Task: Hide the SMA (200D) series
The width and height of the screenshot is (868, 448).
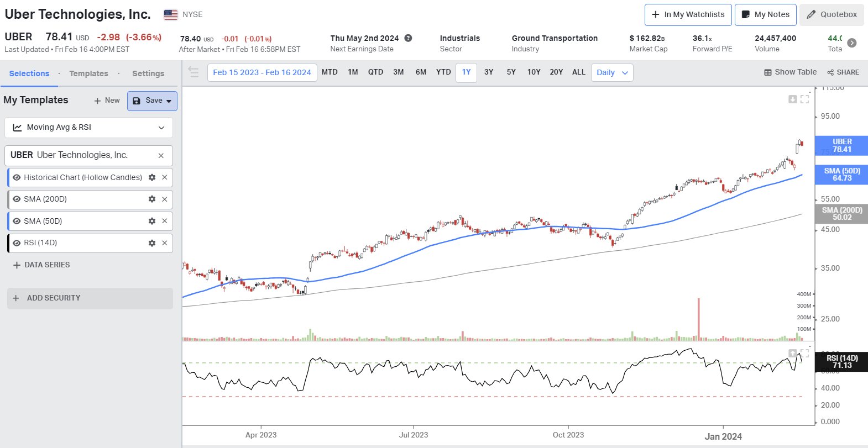Action: [x=17, y=199]
